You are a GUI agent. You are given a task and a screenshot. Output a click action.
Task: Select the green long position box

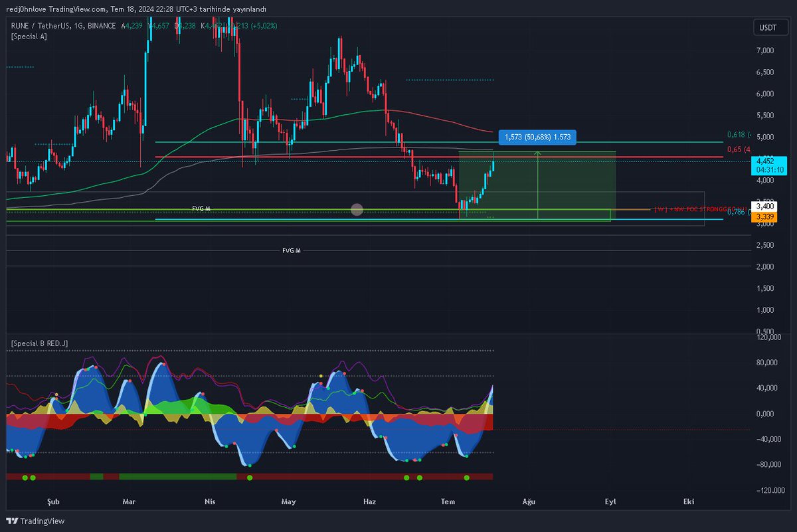click(537, 186)
